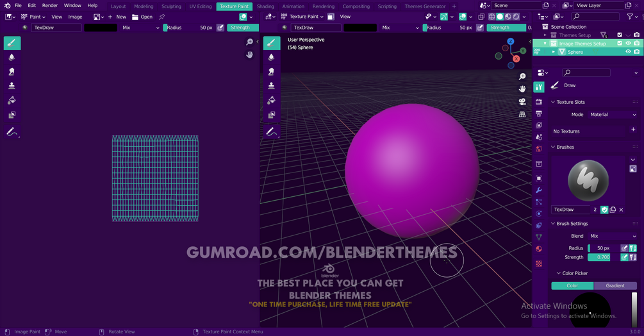Select the Fill tool in image editor

(12, 100)
